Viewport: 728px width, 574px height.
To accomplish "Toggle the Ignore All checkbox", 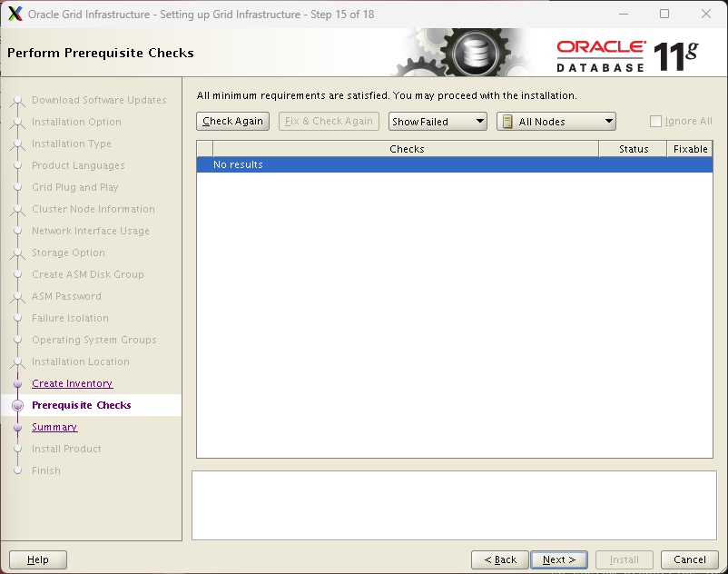I will (655, 121).
